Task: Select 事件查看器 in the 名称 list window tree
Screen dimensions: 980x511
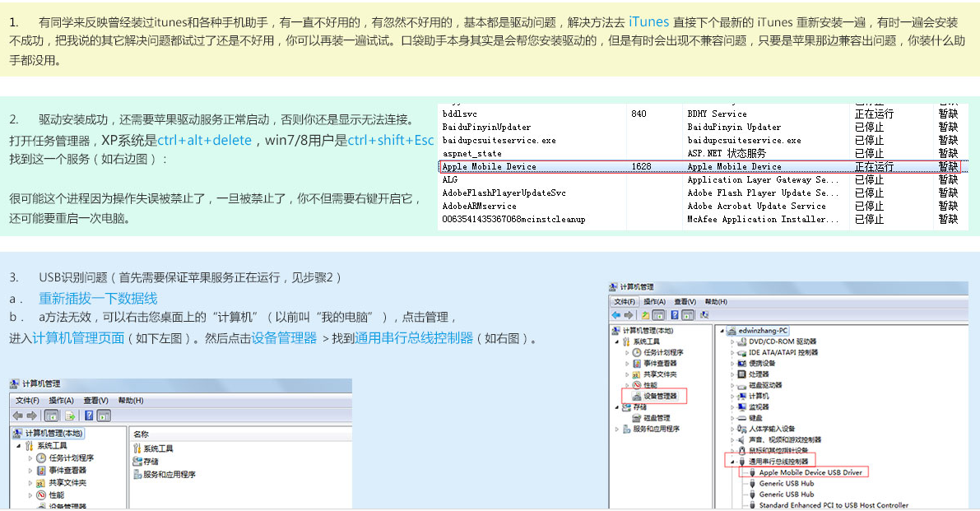Action: pos(67,471)
